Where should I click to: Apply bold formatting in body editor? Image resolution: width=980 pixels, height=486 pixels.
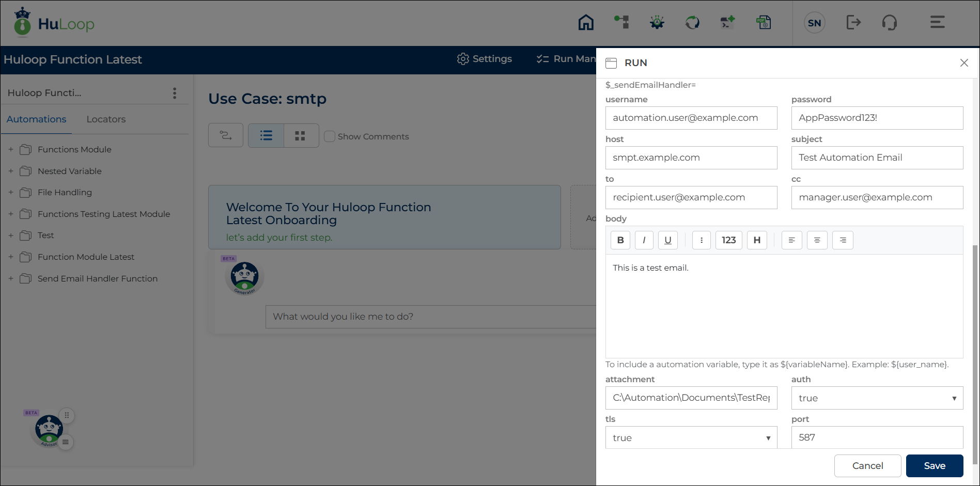coord(620,240)
